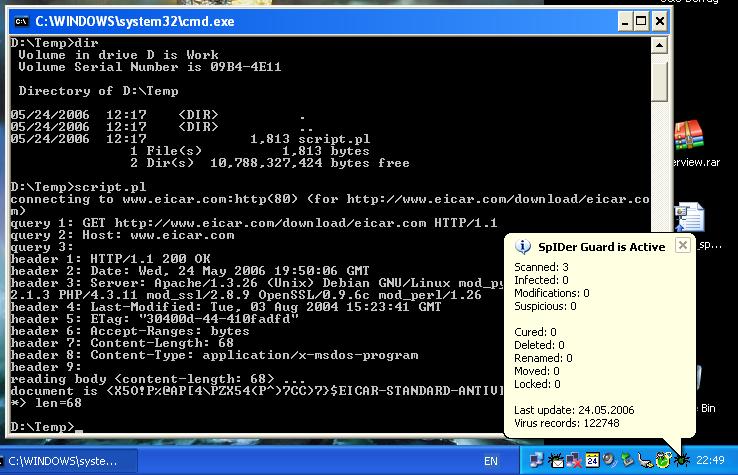Image resolution: width=738 pixels, height=475 pixels.
Task: Click the "document is" EICAR string line
Action: tap(257, 391)
